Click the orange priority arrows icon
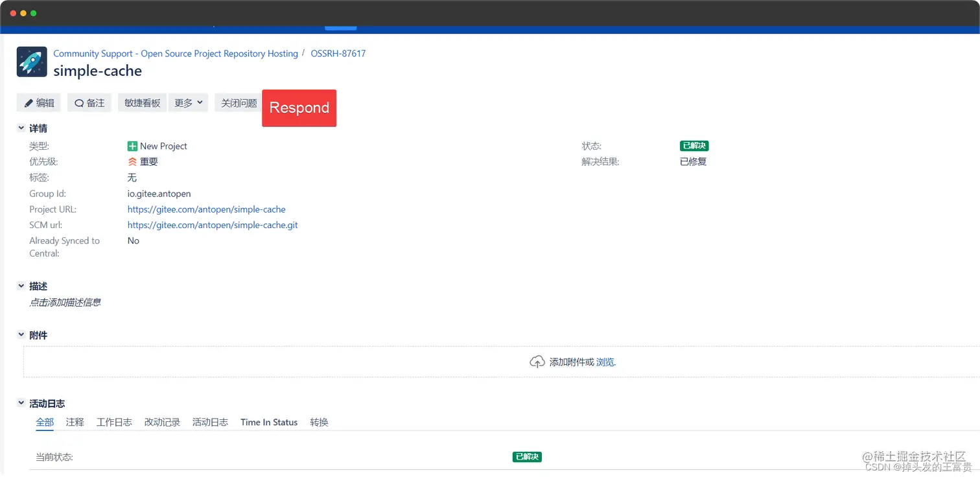 click(132, 162)
